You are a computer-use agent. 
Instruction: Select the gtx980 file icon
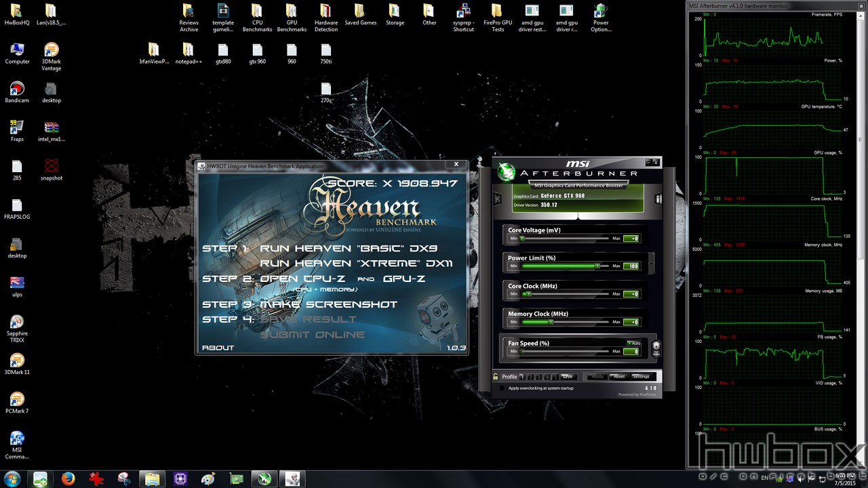(x=223, y=54)
